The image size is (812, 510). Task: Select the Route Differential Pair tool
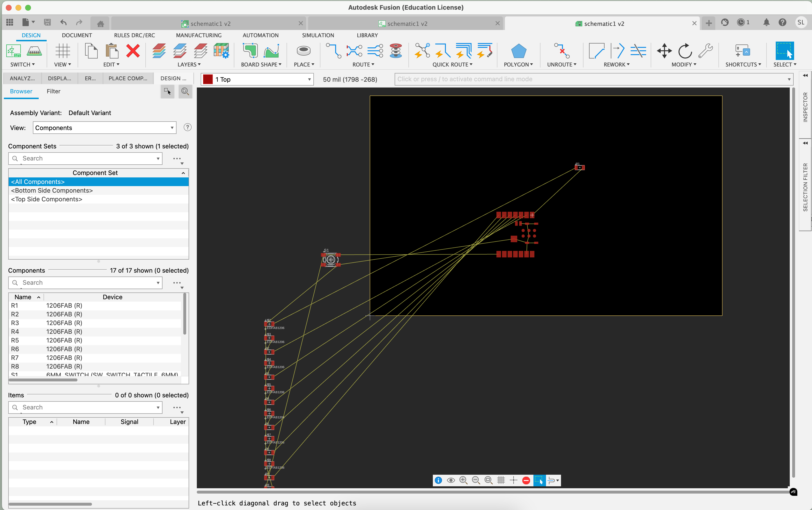pos(354,51)
